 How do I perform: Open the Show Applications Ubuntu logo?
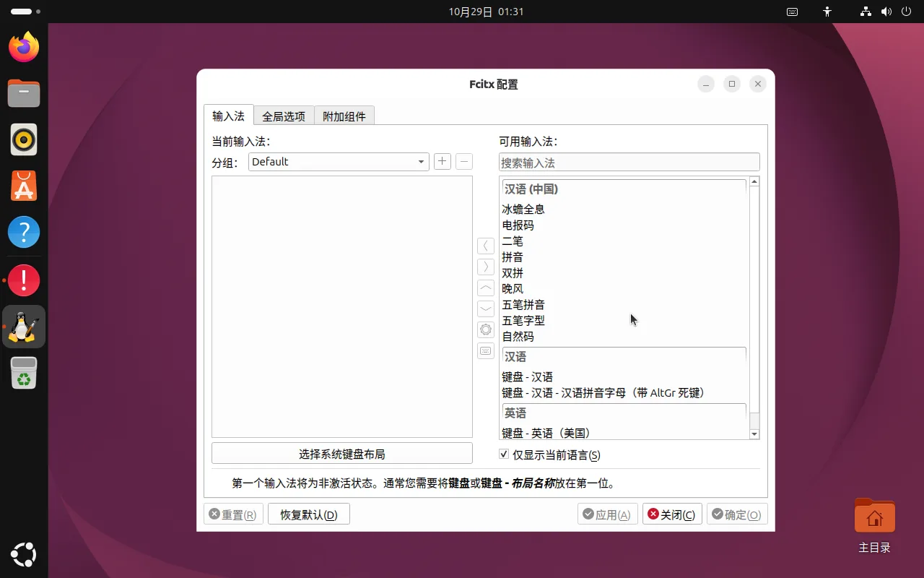click(x=24, y=555)
